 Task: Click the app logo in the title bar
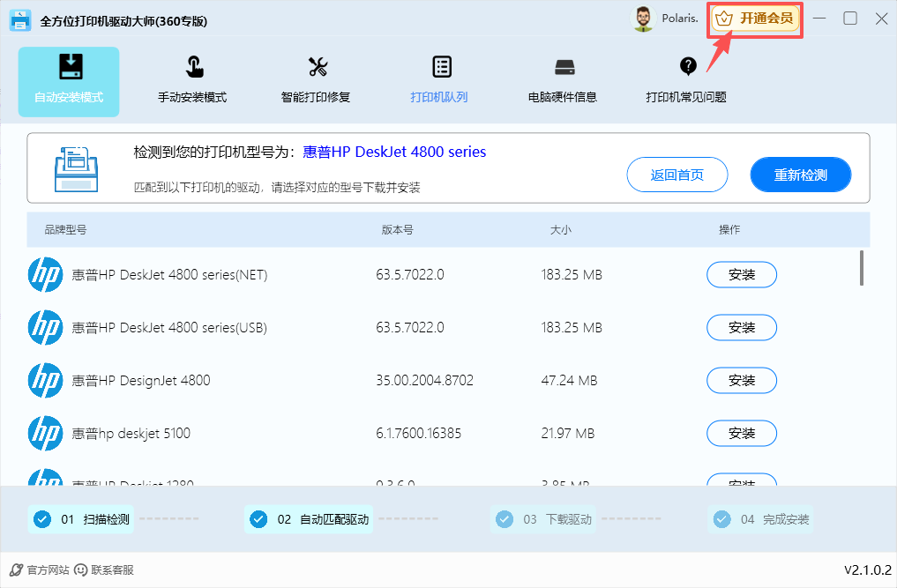(x=20, y=19)
